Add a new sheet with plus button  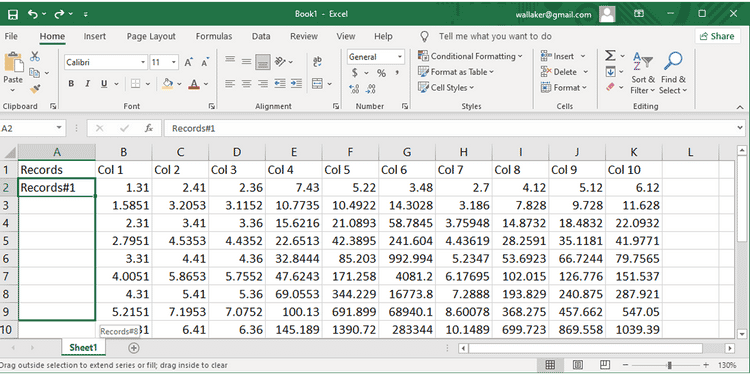pos(134,348)
